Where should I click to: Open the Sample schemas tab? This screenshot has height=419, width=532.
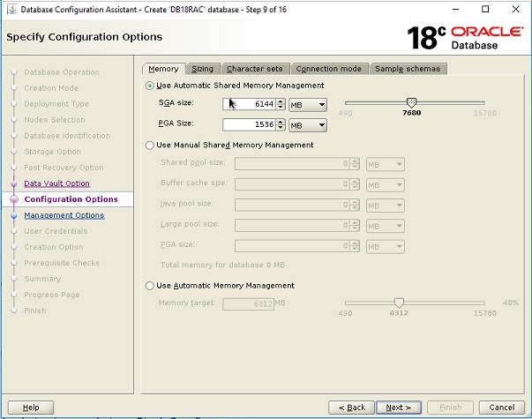pos(408,69)
